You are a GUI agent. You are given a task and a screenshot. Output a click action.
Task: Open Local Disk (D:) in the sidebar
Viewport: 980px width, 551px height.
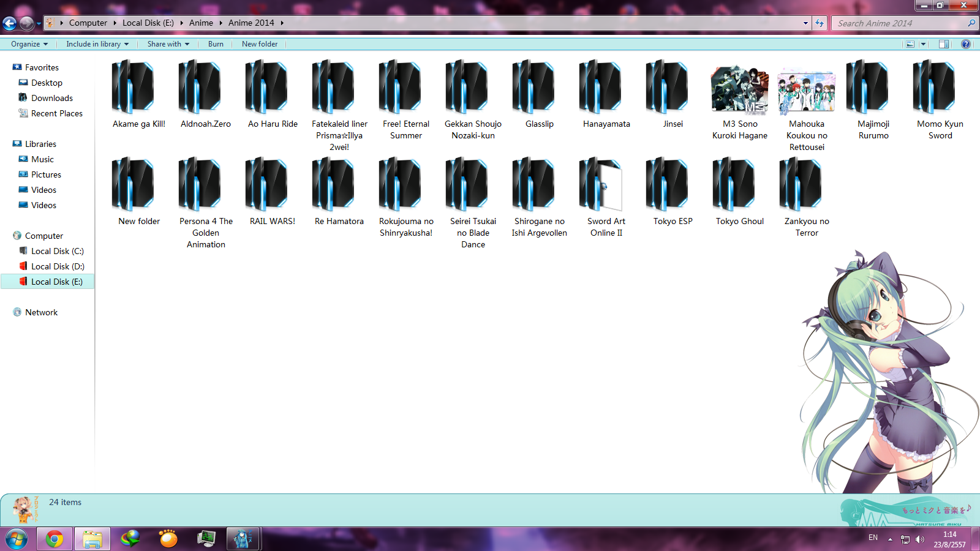point(58,266)
